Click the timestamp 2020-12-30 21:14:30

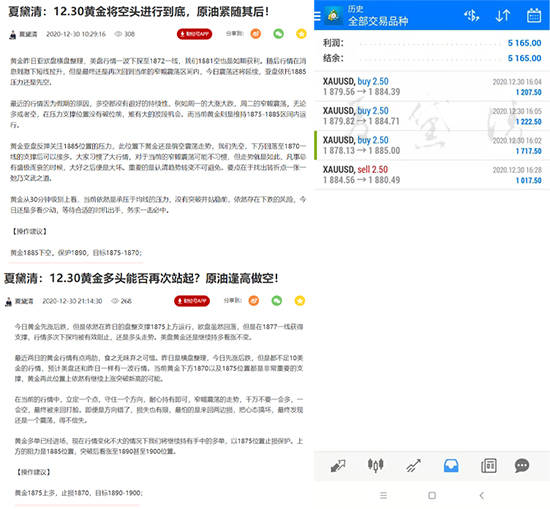coord(72,301)
